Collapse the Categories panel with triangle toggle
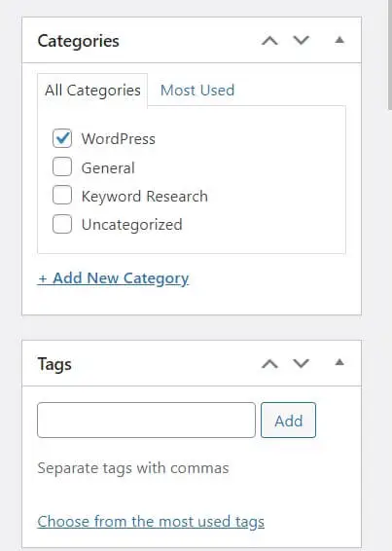The height and width of the screenshot is (551, 392). click(x=339, y=40)
